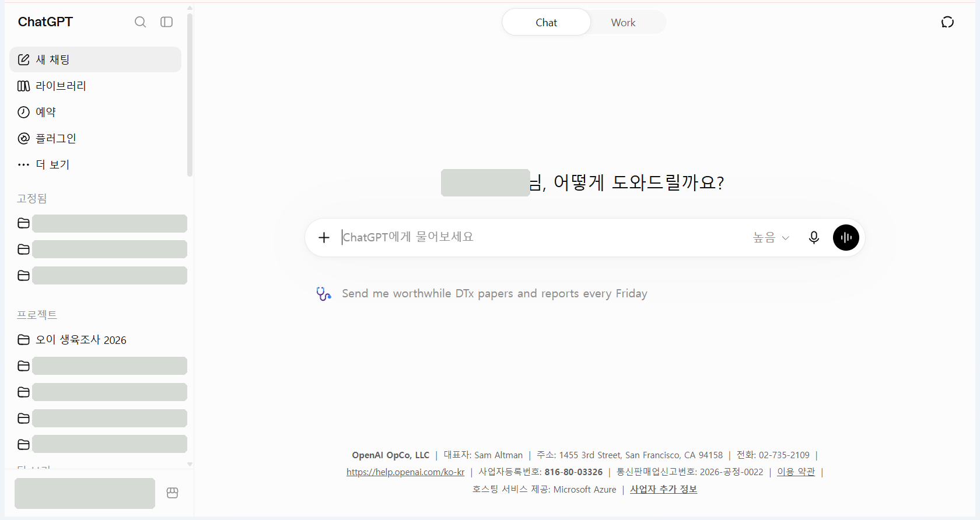Open the second pinned folder under 고정됨
The width and height of the screenshot is (980, 520).
click(x=103, y=250)
